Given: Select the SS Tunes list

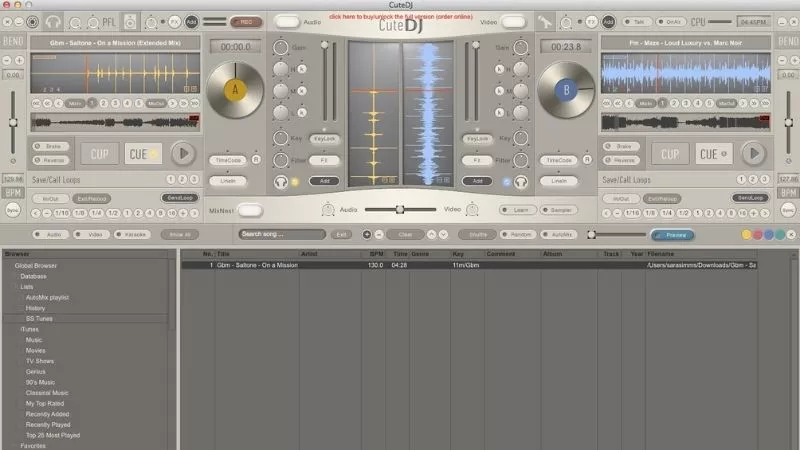Looking at the screenshot, I should tap(39, 318).
